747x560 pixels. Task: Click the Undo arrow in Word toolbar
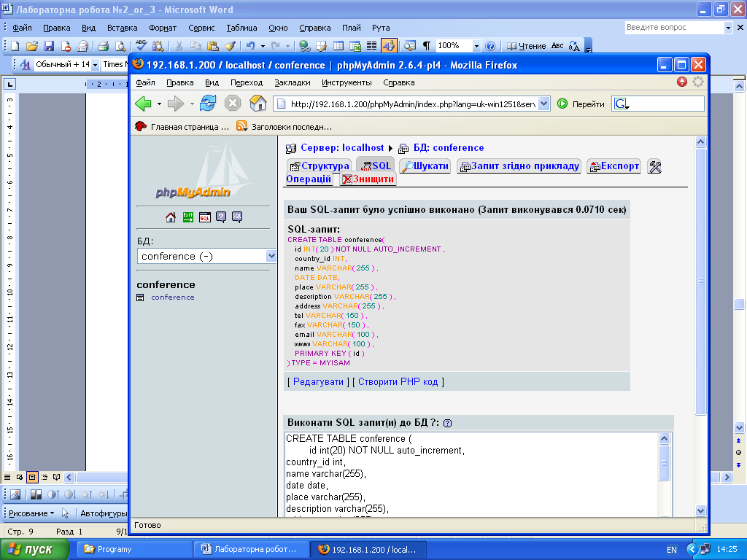[x=251, y=46]
